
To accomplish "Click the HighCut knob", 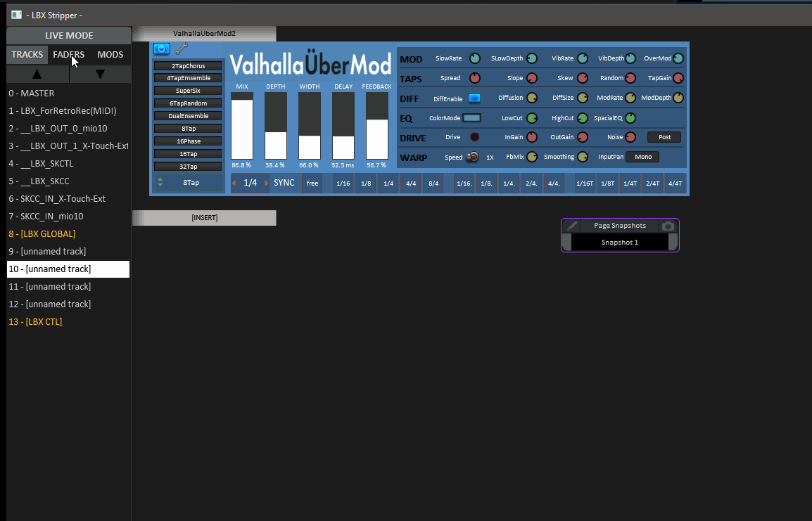I will 583,118.
